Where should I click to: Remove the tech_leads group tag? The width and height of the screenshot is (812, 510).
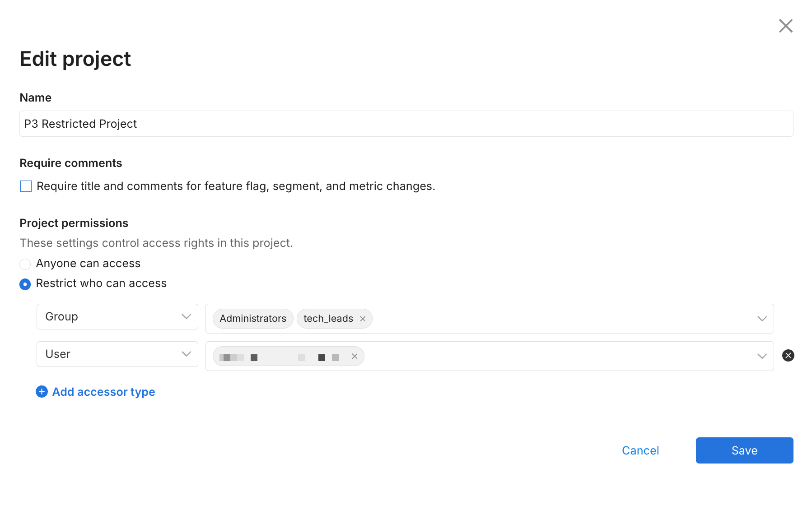[x=363, y=319]
